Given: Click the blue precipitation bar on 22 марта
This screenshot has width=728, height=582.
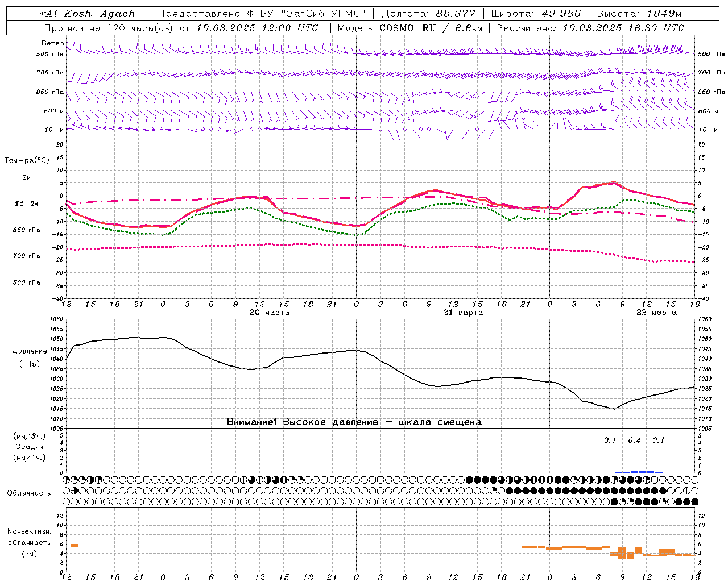Looking at the screenshot, I should [640, 471].
